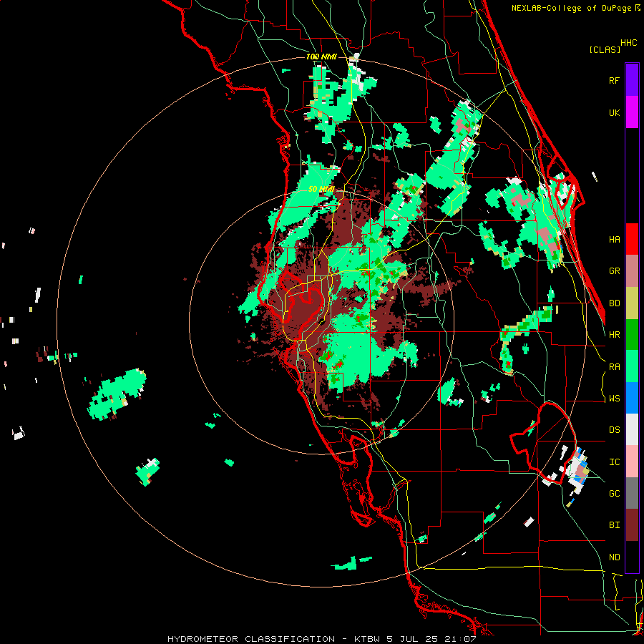Click the GC legend label
Screen dimensions: 644x644
(x=614, y=494)
